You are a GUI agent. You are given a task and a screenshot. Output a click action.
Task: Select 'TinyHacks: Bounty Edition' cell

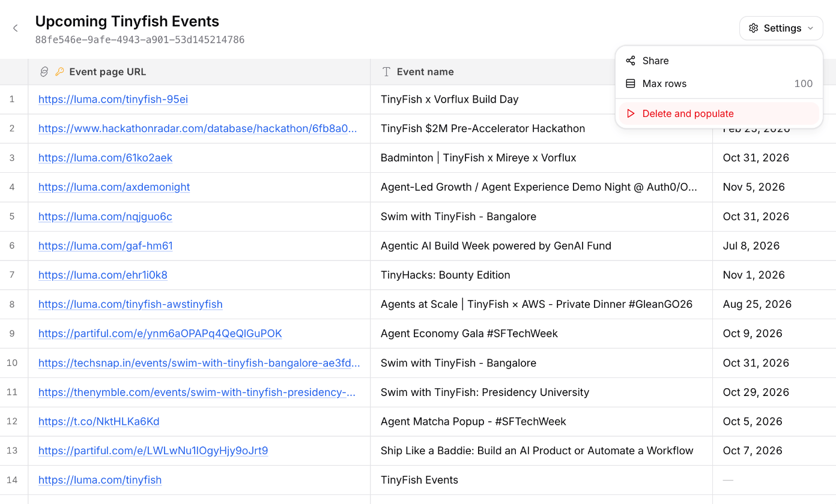point(541,275)
